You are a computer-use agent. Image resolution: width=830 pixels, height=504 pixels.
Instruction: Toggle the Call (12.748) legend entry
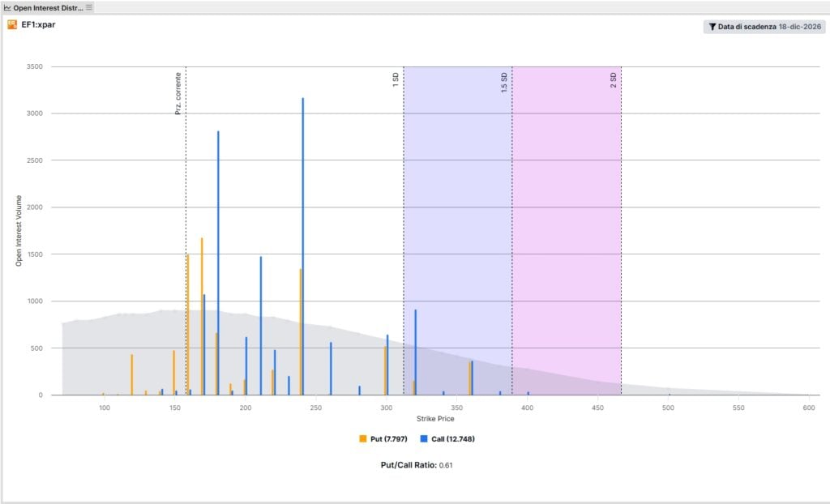(447, 439)
